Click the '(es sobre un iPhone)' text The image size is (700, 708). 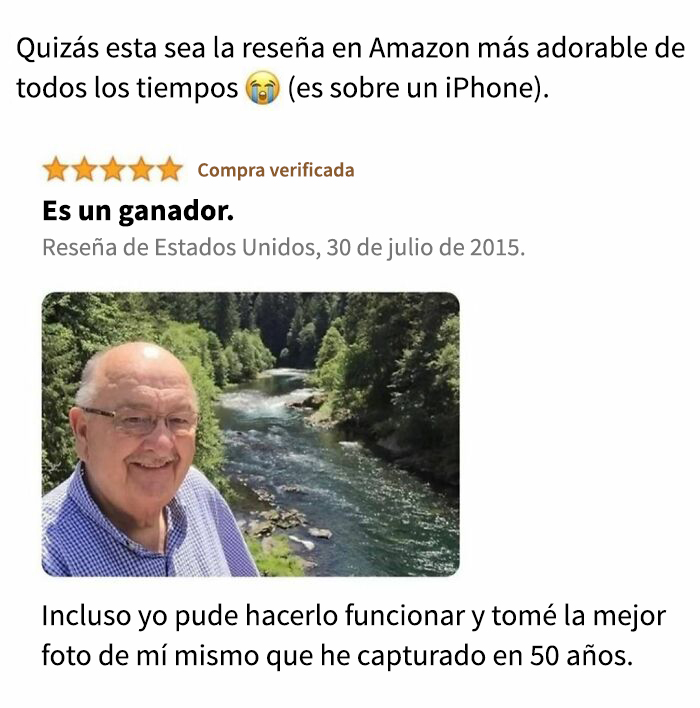pos(418,88)
